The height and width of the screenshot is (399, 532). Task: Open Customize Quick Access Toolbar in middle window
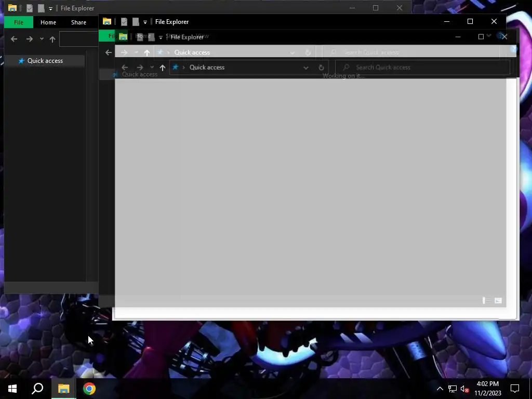[145, 22]
